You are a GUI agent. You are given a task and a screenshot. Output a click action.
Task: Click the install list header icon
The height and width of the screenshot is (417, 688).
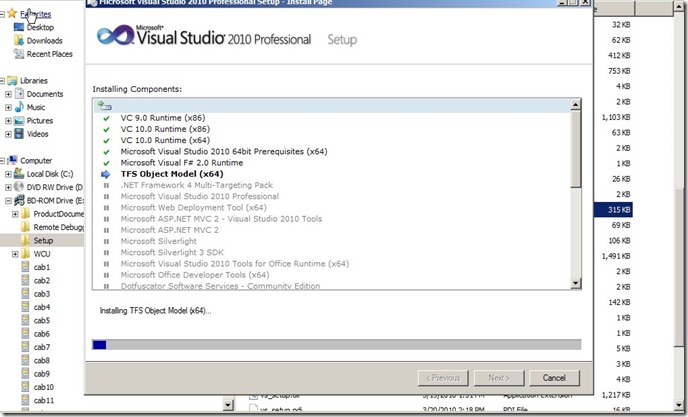(x=104, y=105)
